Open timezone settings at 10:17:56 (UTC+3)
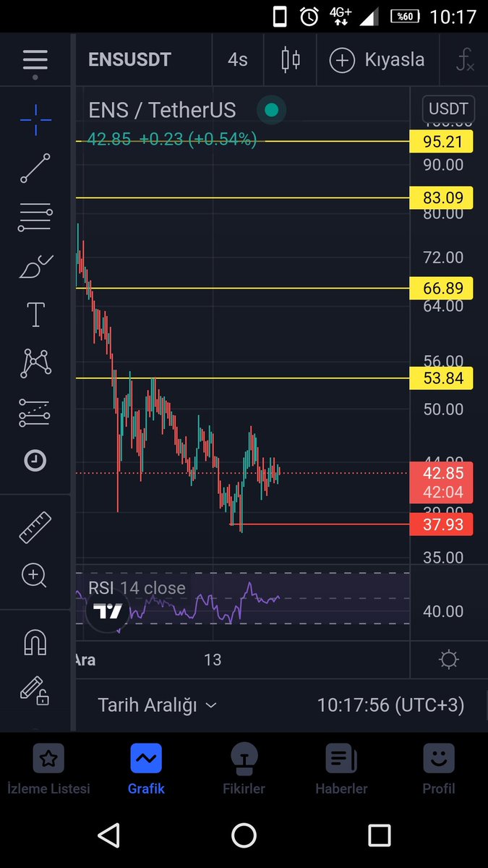This screenshot has height=868, width=488. [x=390, y=705]
